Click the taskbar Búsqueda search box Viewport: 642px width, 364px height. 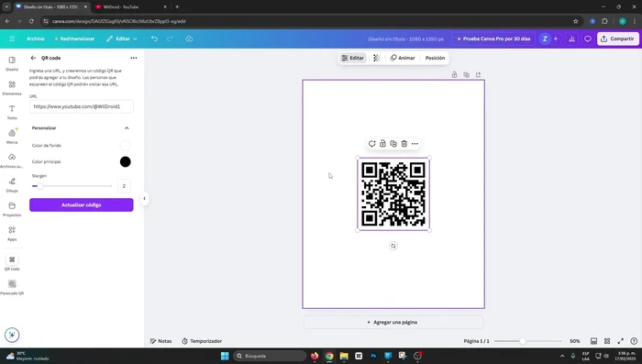tap(270, 356)
